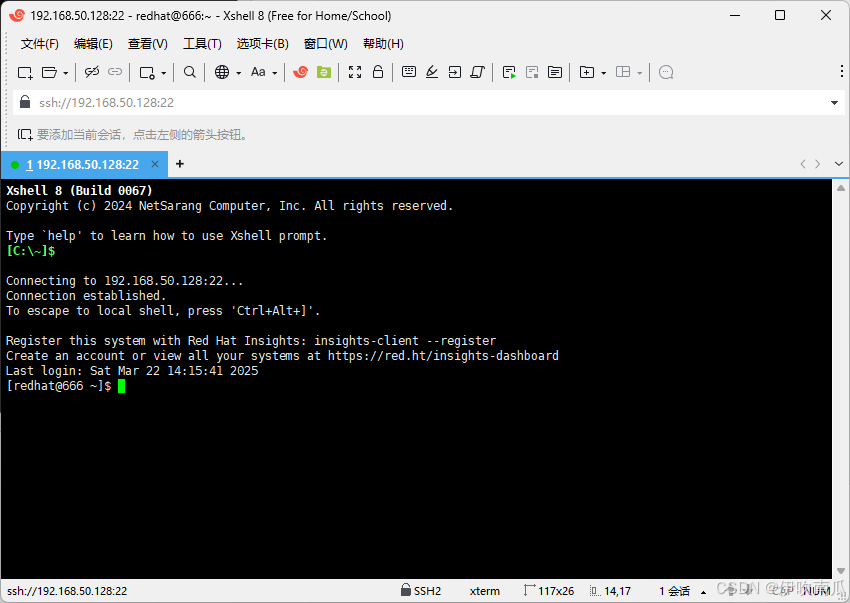Click the 1 会话 status entry
Viewport: 850px width, 603px height.
[674, 591]
